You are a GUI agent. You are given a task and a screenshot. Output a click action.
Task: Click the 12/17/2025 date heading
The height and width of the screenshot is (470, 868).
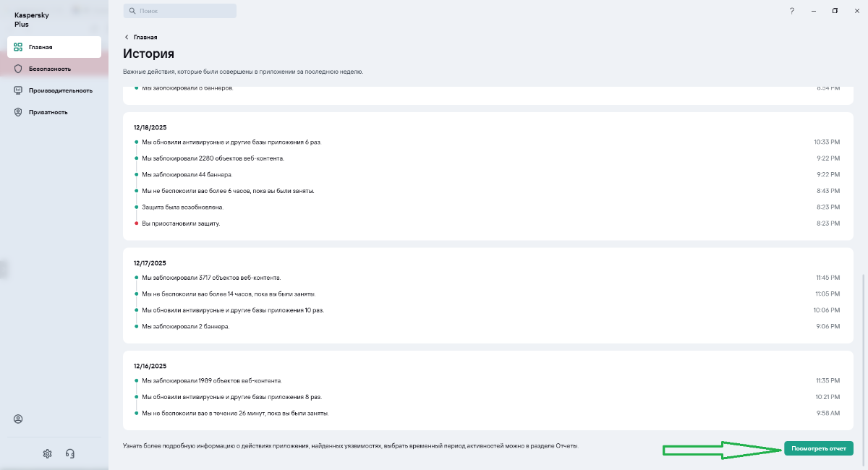(x=150, y=263)
